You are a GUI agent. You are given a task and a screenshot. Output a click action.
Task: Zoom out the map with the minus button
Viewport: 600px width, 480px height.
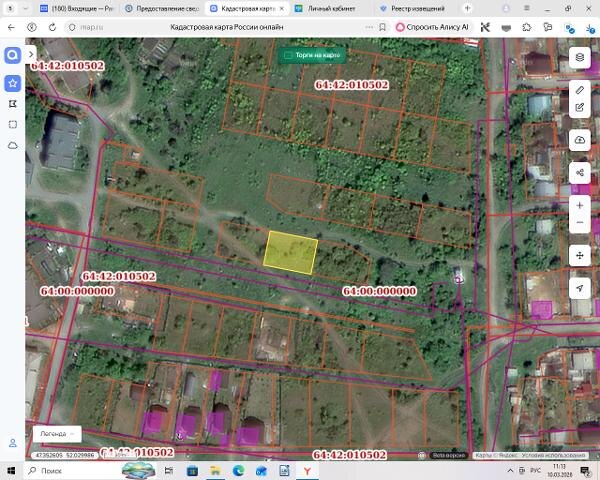(x=580, y=223)
